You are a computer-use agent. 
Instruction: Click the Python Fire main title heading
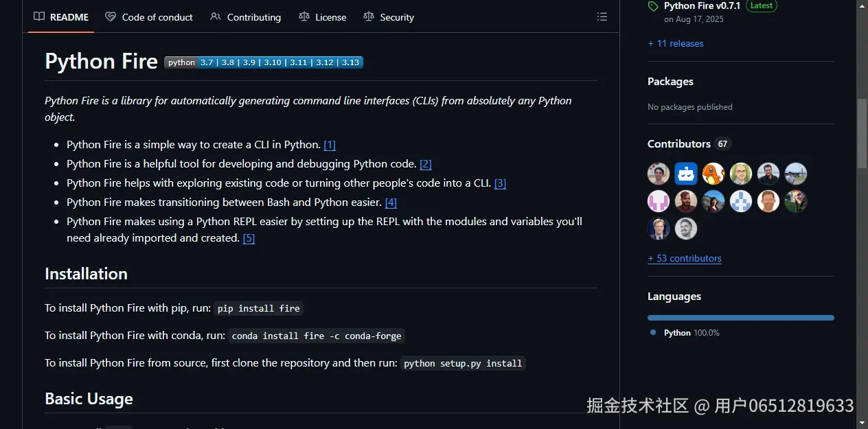click(102, 61)
